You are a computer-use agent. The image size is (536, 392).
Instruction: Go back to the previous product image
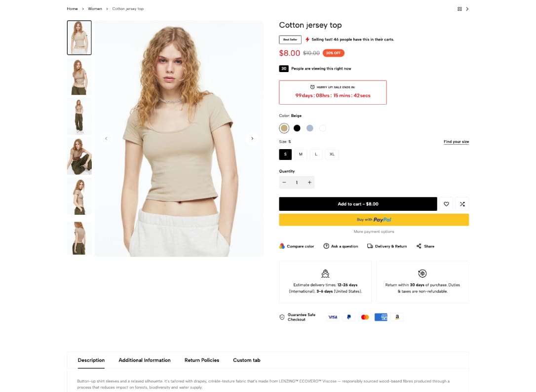[107, 139]
